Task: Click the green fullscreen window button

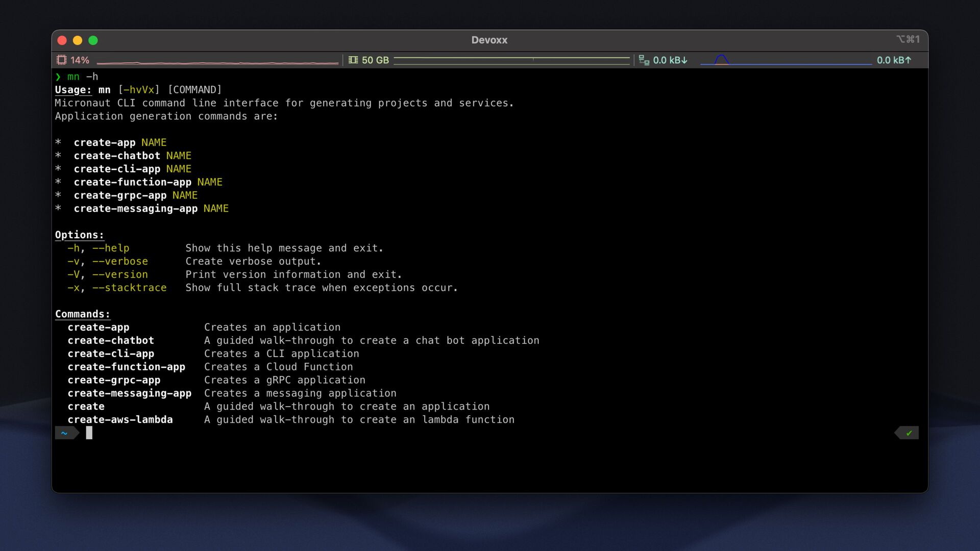Action: tap(93, 40)
